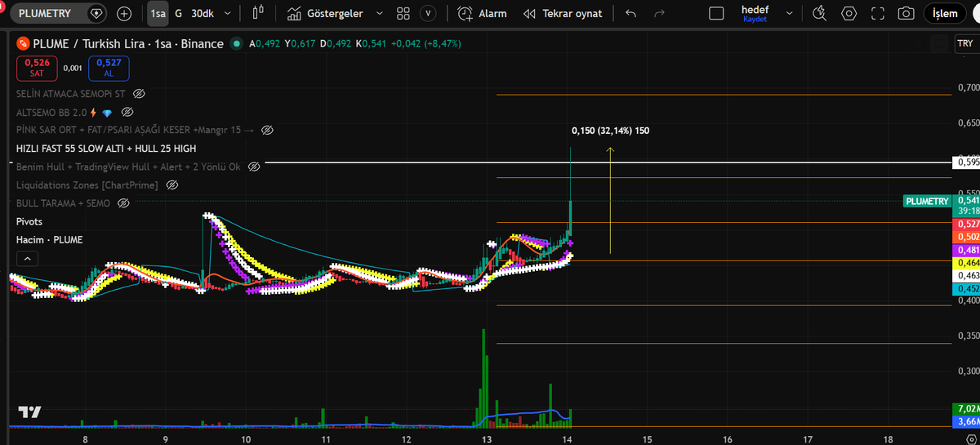Open the candlestick chart type menu

(x=259, y=13)
